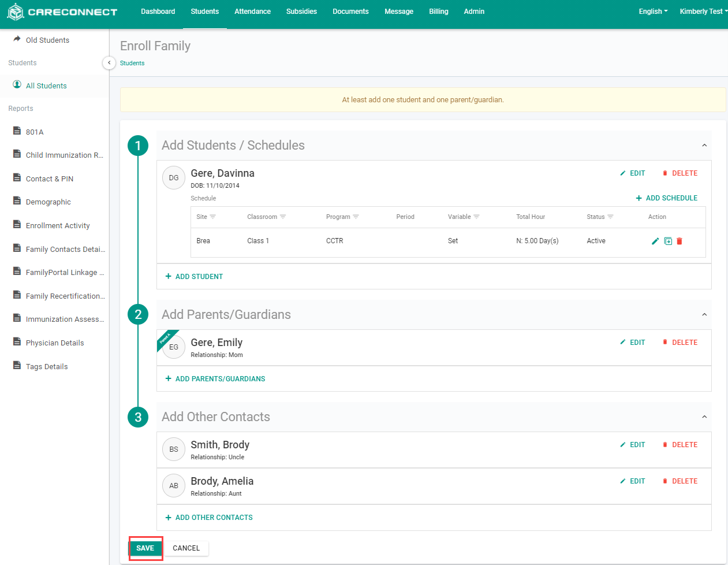
Task: Click the Physician Details report icon
Action: coord(17,342)
